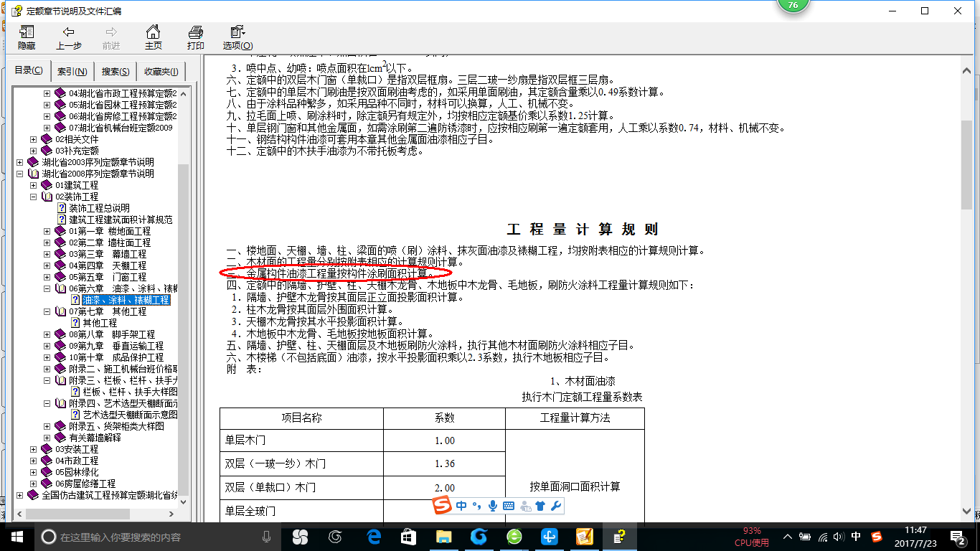
Task: Open the 收藏夹(I) tab
Action: (x=162, y=71)
